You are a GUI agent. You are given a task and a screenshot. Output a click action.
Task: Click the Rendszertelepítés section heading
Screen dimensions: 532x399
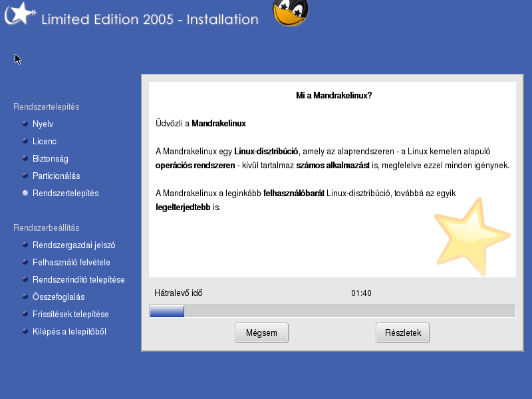[x=47, y=106]
